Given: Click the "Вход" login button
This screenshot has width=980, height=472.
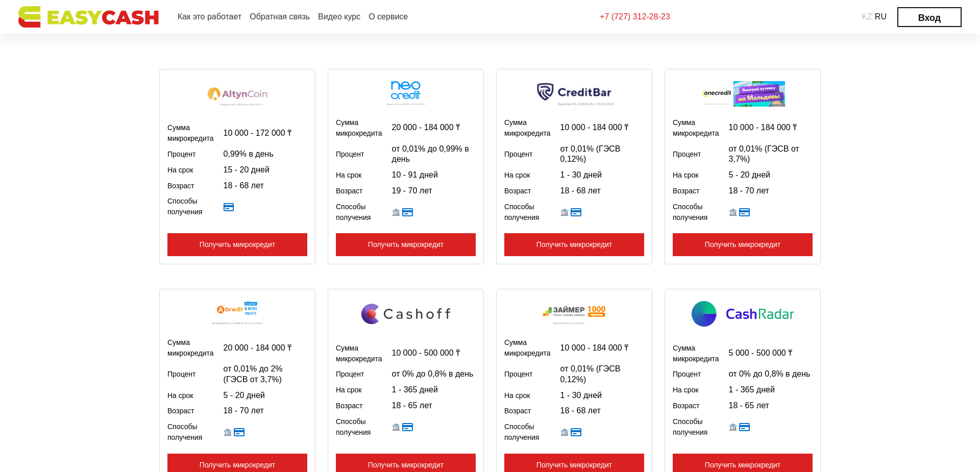Looking at the screenshot, I should [x=929, y=17].
